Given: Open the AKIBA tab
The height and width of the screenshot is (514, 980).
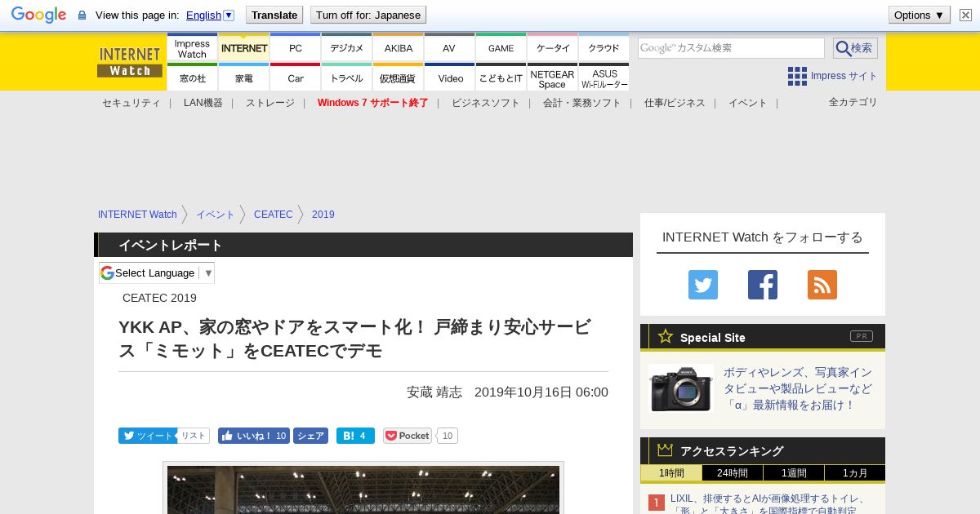Looking at the screenshot, I should point(398,47).
